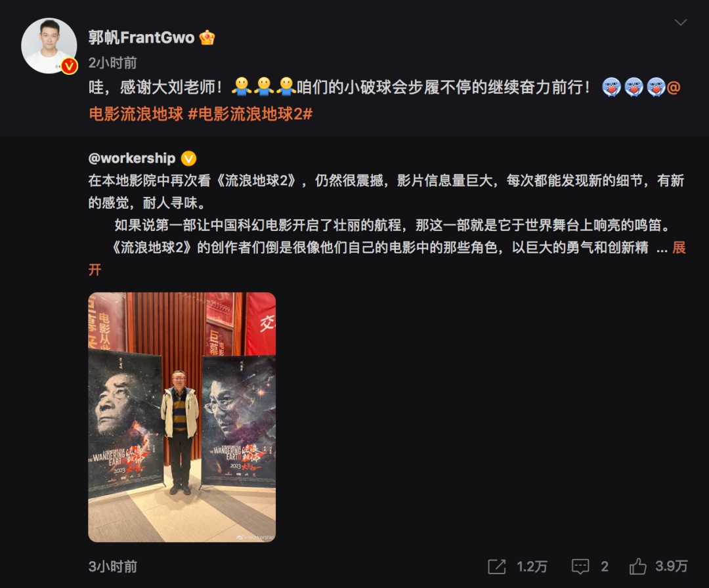The width and height of the screenshot is (709, 588).
Task: Click the 3.9万 like count
Action: tap(672, 566)
